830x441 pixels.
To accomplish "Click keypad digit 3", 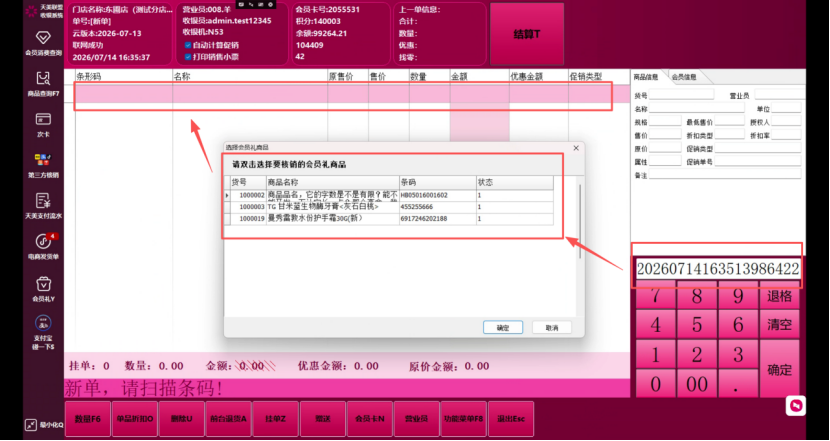I will click(x=738, y=354).
